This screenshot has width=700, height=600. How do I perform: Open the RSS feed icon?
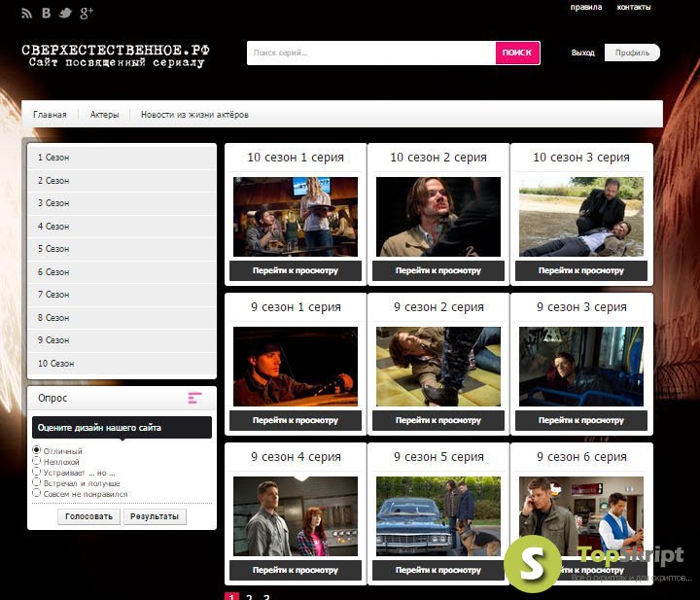coord(26,14)
